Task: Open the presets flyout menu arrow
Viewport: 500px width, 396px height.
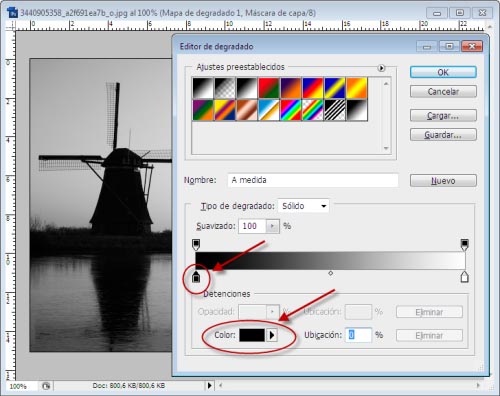Action: coord(381,68)
